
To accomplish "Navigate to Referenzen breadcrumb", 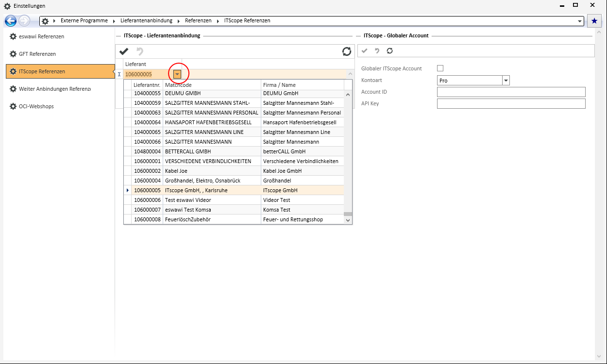I will [198, 21].
